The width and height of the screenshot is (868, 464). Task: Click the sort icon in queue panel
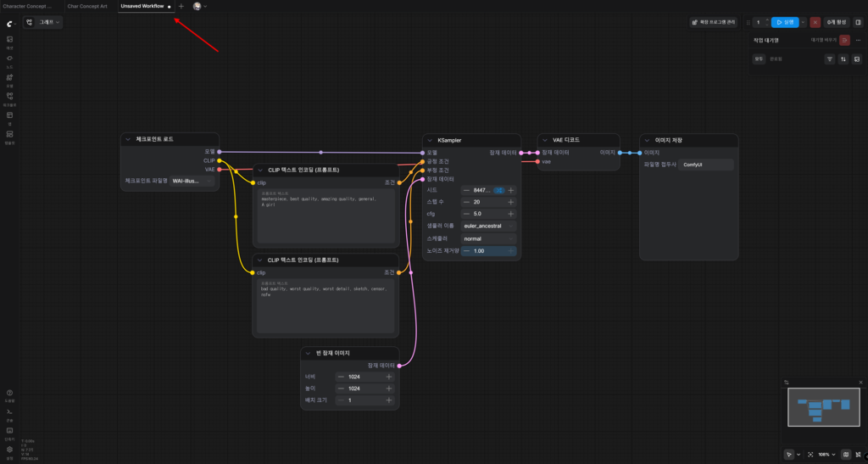click(843, 59)
